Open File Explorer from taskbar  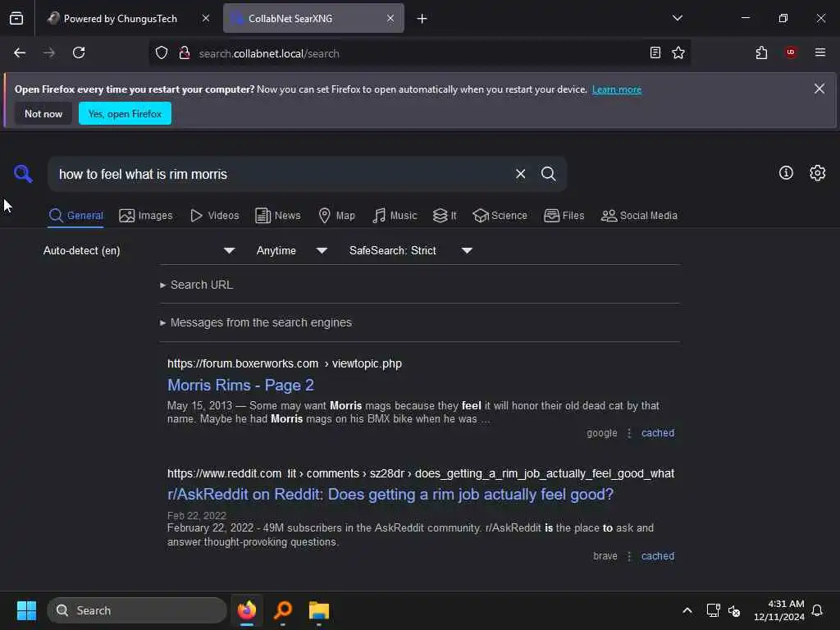(319, 609)
